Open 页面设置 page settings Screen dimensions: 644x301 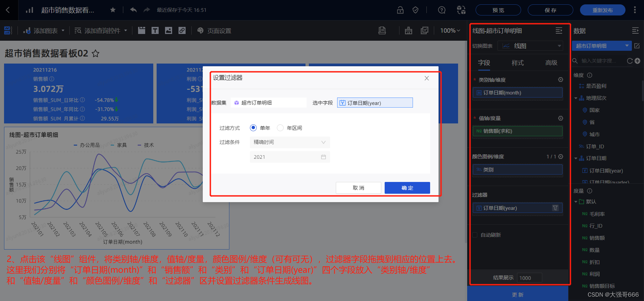214,31
